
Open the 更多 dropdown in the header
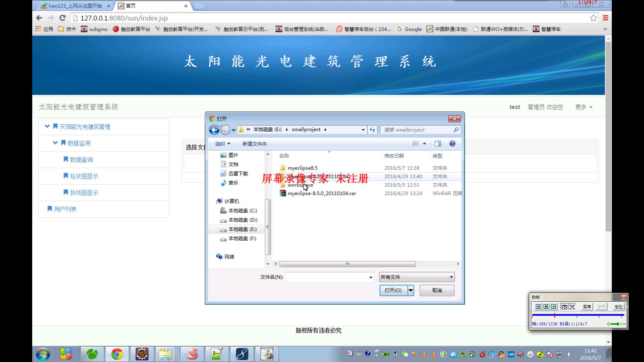(584, 107)
